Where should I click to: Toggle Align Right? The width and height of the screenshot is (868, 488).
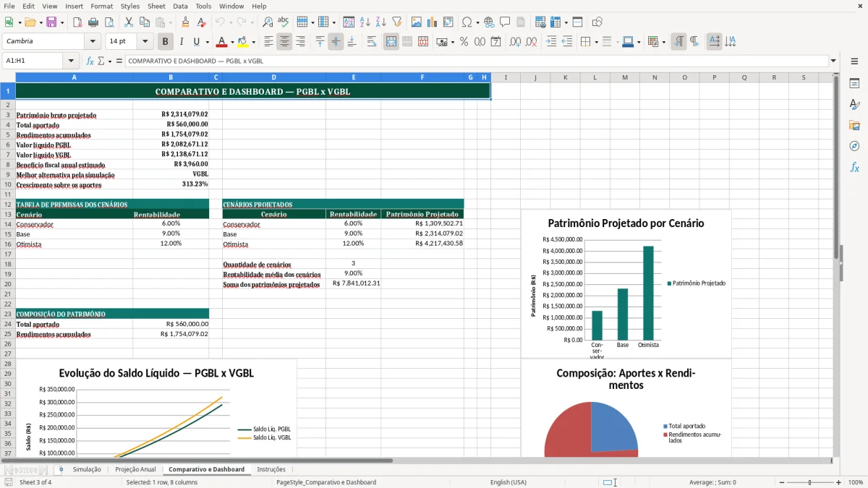[300, 42]
